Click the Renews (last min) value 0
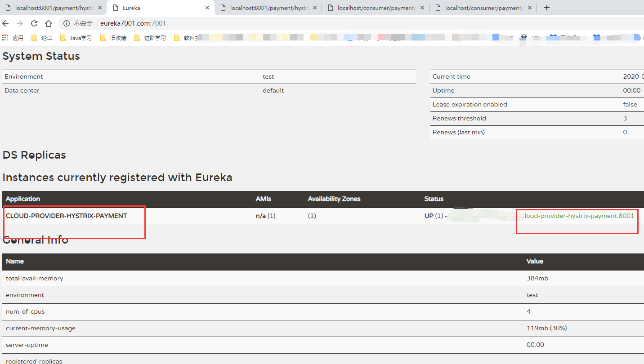This screenshot has height=364, width=644. click(625, 133)
